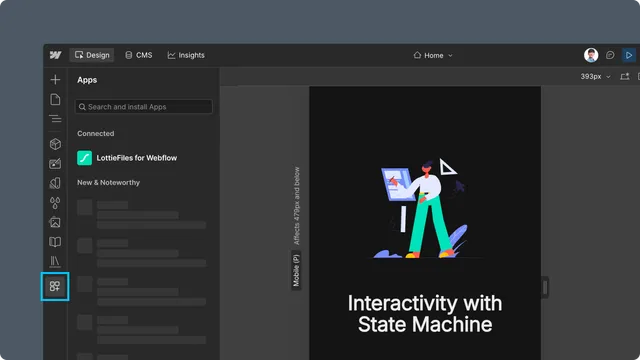
Task: Click the Connected section label
Action: (96, 133)
